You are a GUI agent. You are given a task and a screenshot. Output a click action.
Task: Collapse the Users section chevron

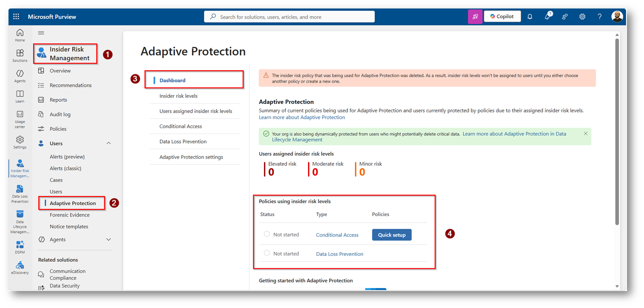(x=108, y=143)
